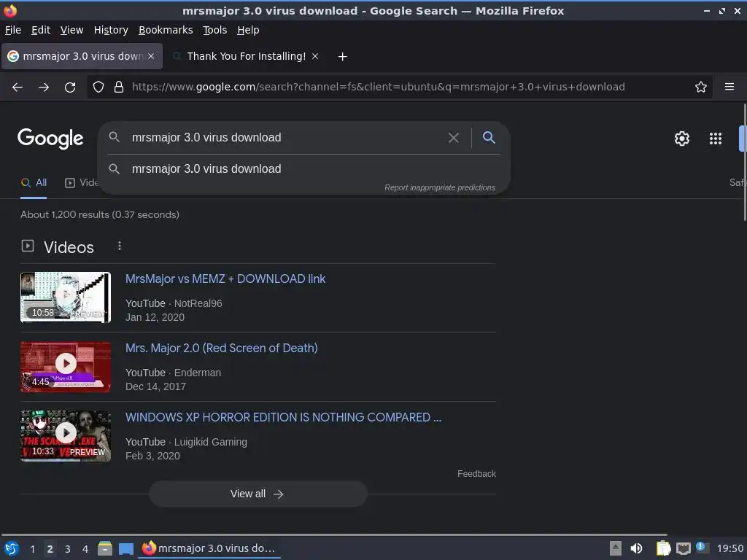Image resolution: width=747 pixels, height=560 pixels.
Task: Switch to virtual desktop 1
Action: 32,549
